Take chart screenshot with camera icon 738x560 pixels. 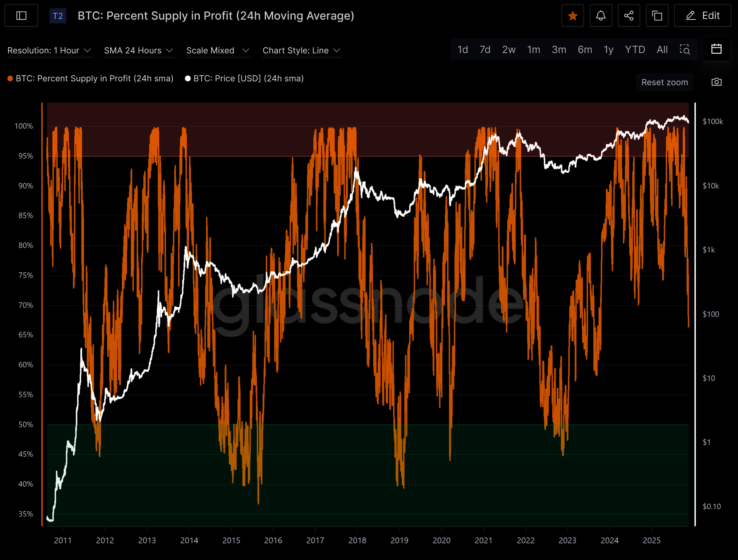click(x=716, y=82)
